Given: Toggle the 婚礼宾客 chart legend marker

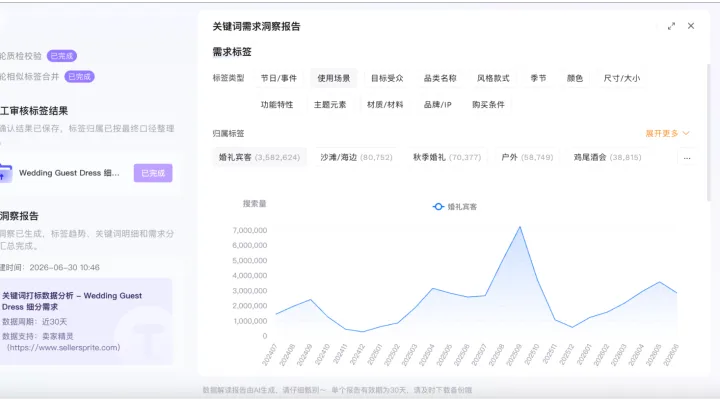Looking at the screenshot, I should [x=438, y=207].
